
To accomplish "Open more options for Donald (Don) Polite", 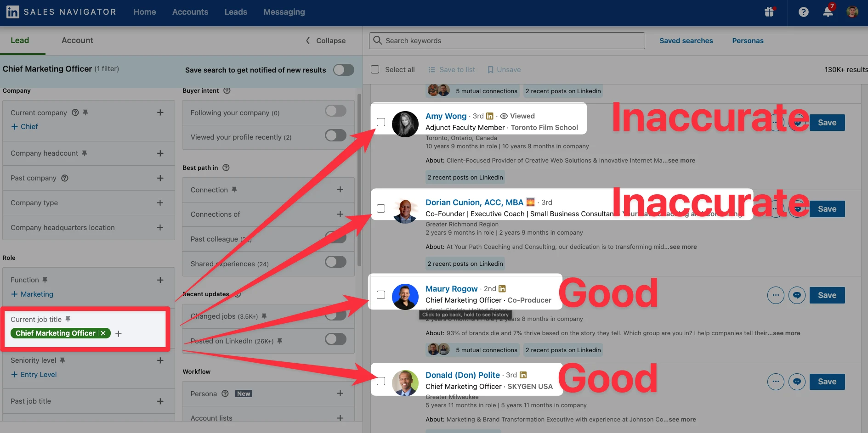I will tap(776, 382).
